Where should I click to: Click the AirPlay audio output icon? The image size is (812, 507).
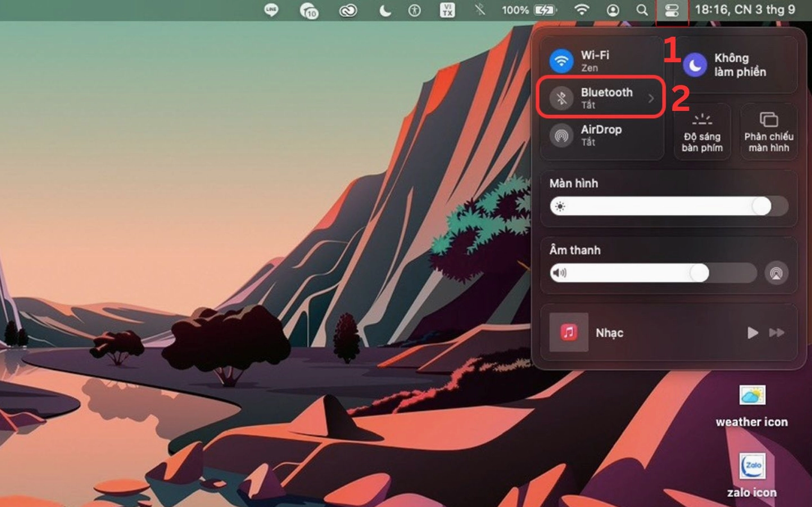[776, 273]
